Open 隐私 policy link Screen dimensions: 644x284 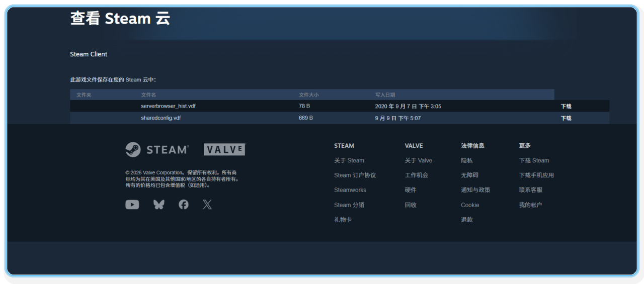pos(467,160)
